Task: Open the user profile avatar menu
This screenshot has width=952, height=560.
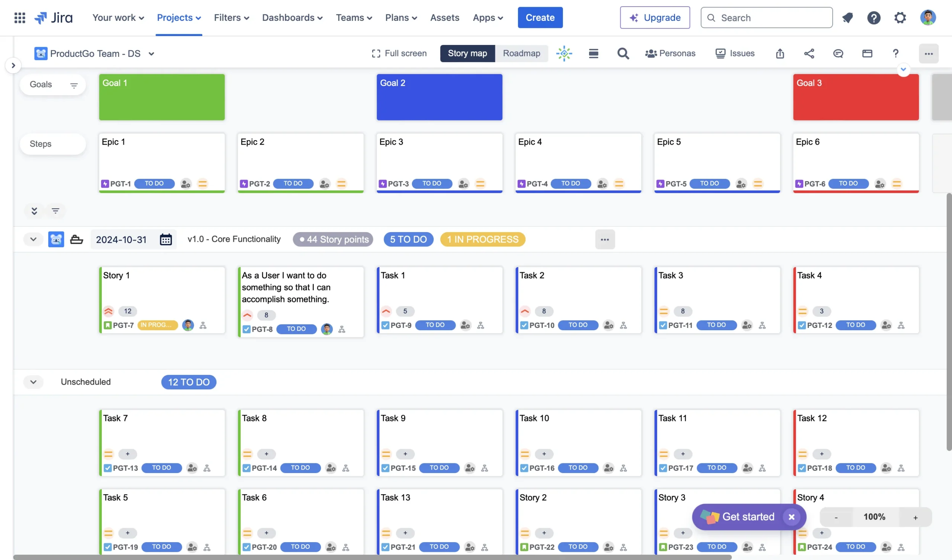Action: click(x=927, y=18)
